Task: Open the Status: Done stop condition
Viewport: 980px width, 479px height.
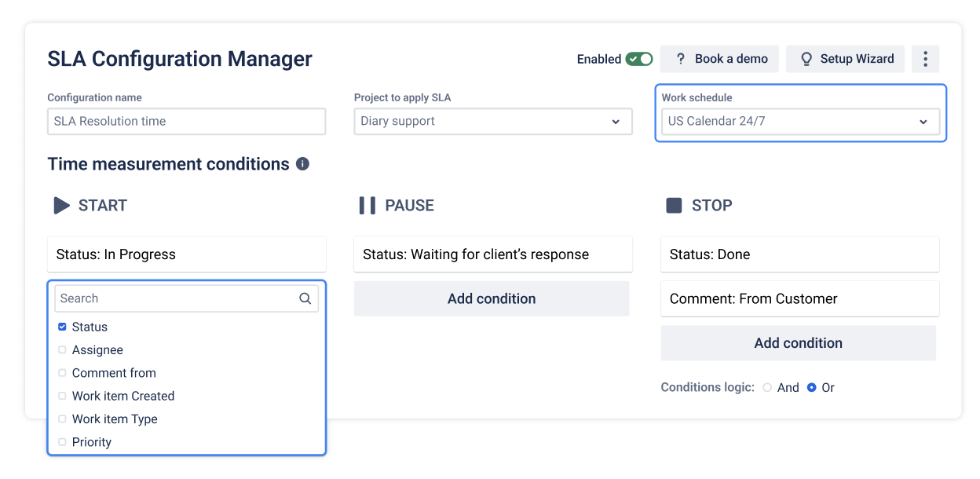Action: tap(800, 254)
